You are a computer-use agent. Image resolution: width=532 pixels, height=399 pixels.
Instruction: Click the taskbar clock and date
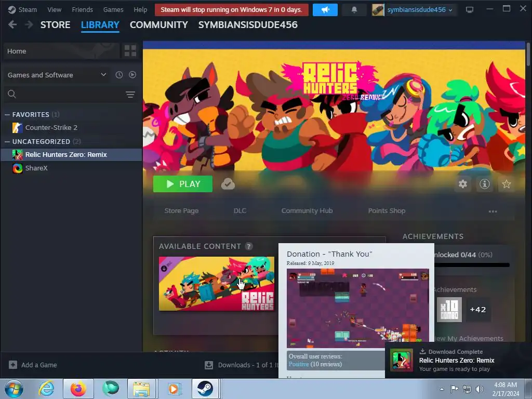click(x=506, y=389)
